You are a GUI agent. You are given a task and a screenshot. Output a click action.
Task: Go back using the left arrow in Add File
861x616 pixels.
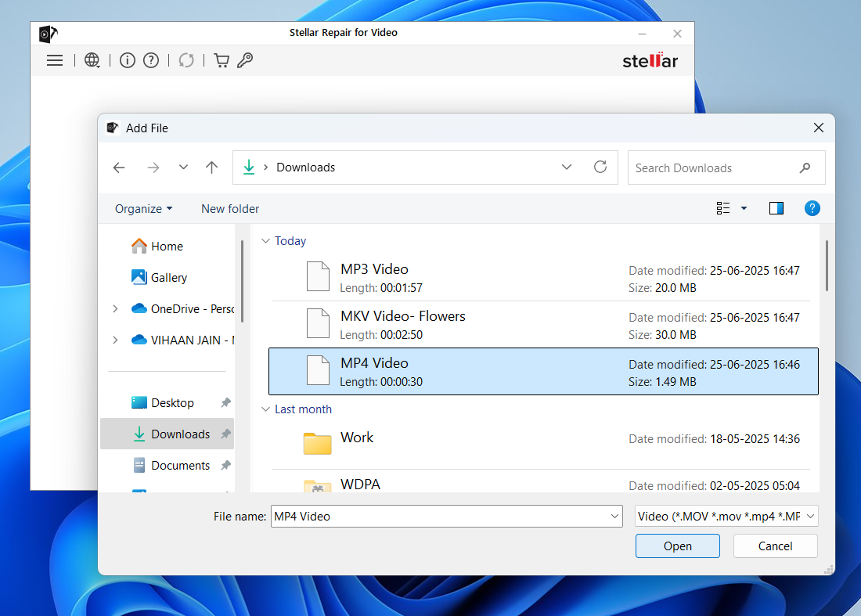tap(119, 168)
